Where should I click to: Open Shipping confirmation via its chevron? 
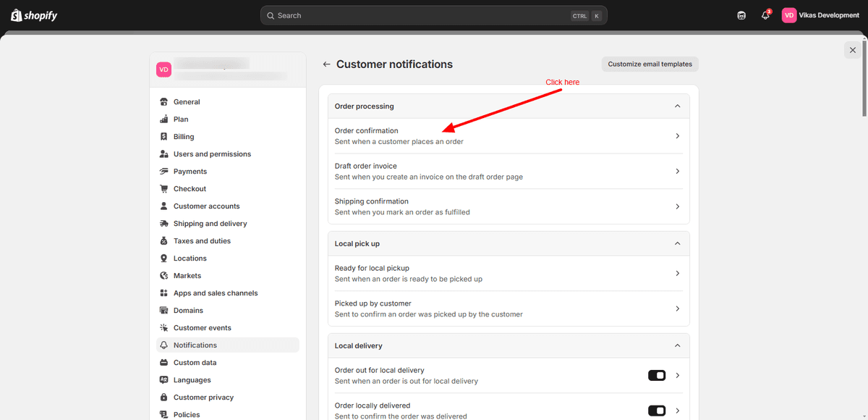[x=677, y=206]
